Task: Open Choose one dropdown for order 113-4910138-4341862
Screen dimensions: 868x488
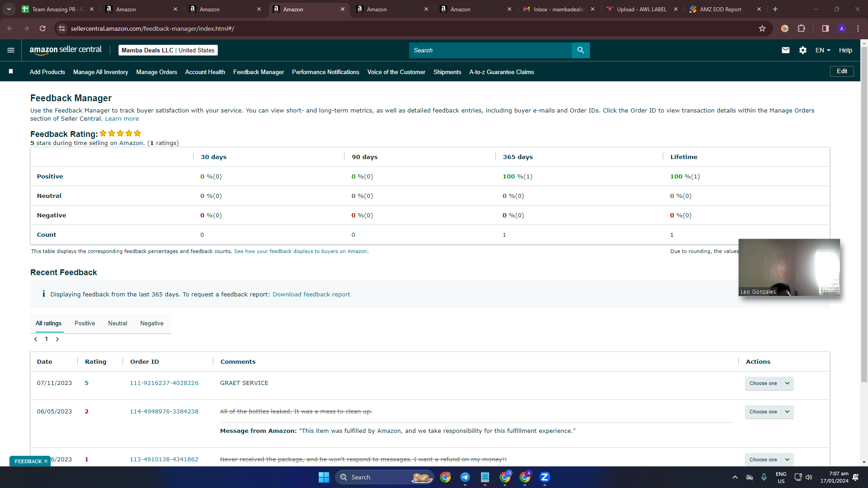Action: pyautogui.click(x=769, y=460)
